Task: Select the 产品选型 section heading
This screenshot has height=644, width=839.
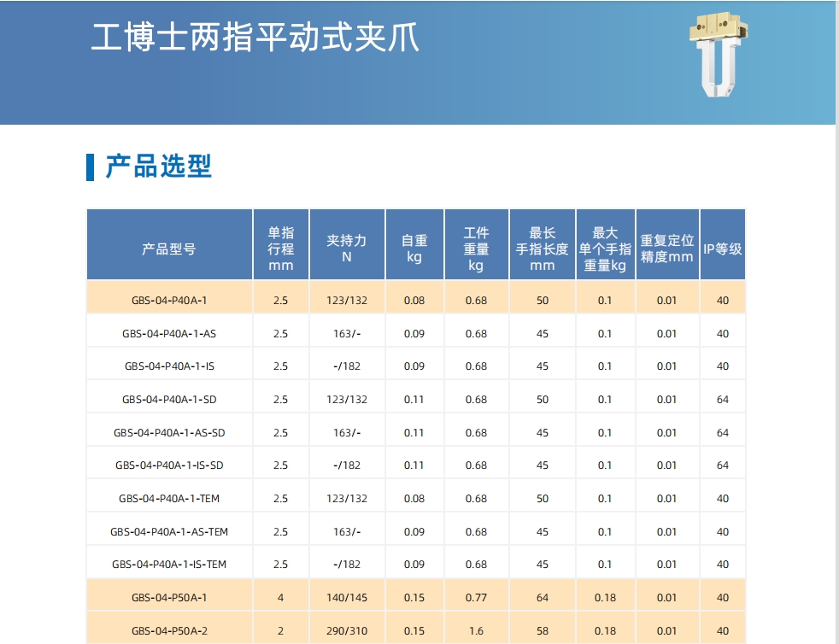Action: pyautogui.click(x=158, y=167)
